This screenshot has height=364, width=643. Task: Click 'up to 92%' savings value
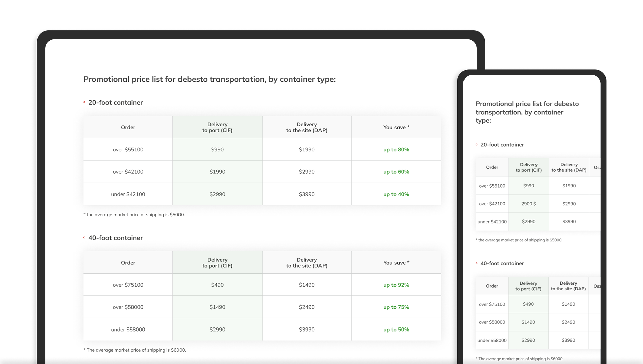[x=396, y=285]
